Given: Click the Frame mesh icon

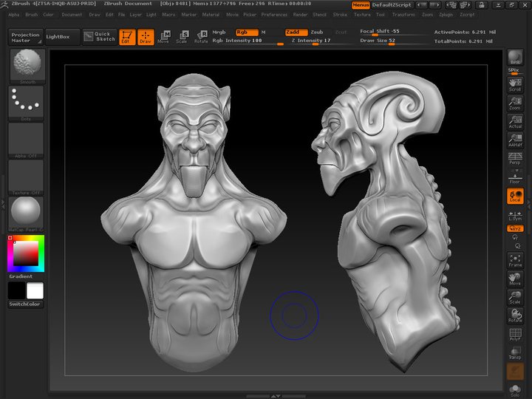Looking at the screenshot, I should click(515, 260).
